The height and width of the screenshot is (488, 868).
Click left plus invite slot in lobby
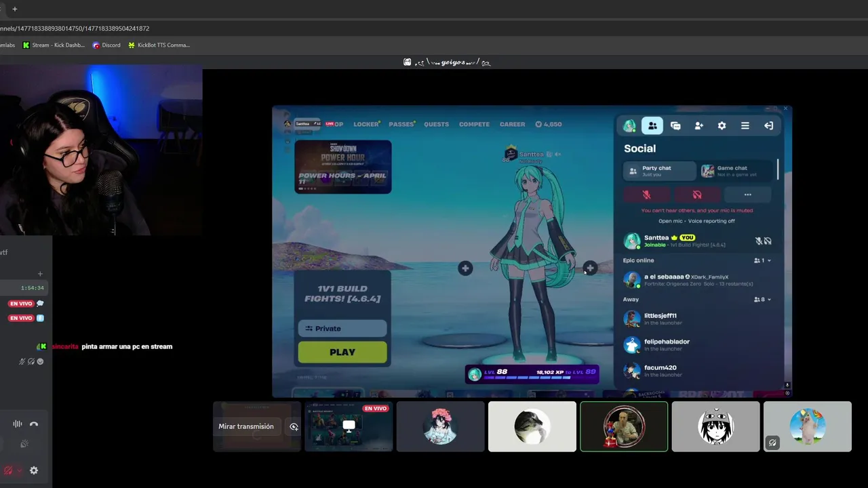coord(465,268)
